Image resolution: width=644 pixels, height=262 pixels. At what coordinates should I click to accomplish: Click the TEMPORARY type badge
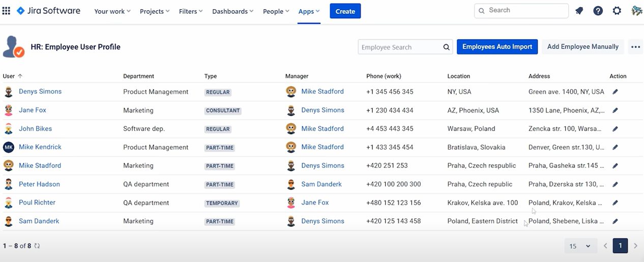(222, 203)
